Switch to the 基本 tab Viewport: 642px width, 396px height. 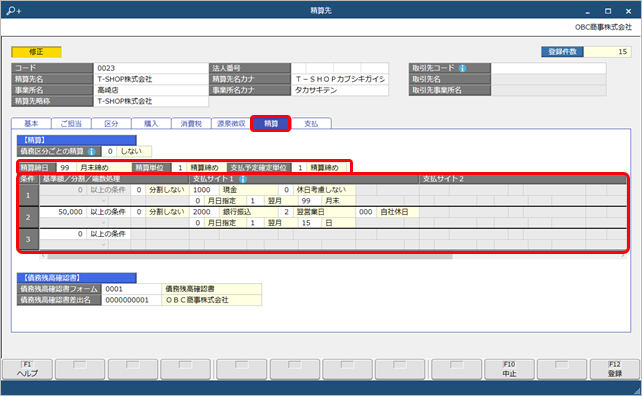[x=31, y=123]
